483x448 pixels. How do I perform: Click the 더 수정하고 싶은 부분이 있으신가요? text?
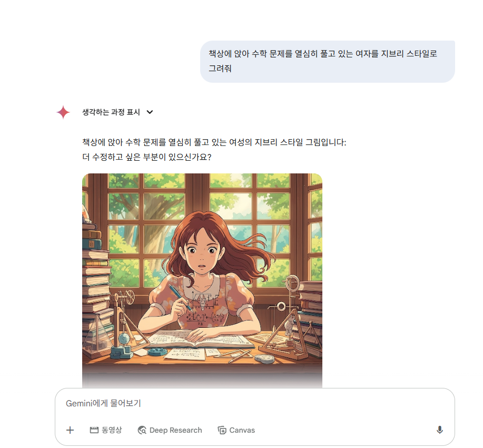[147, 157]
